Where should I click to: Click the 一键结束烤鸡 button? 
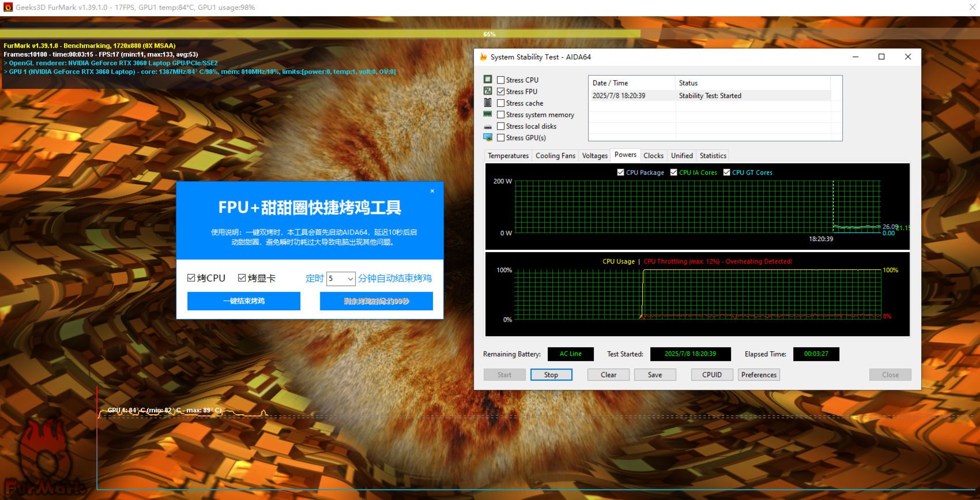click(244, 301)
